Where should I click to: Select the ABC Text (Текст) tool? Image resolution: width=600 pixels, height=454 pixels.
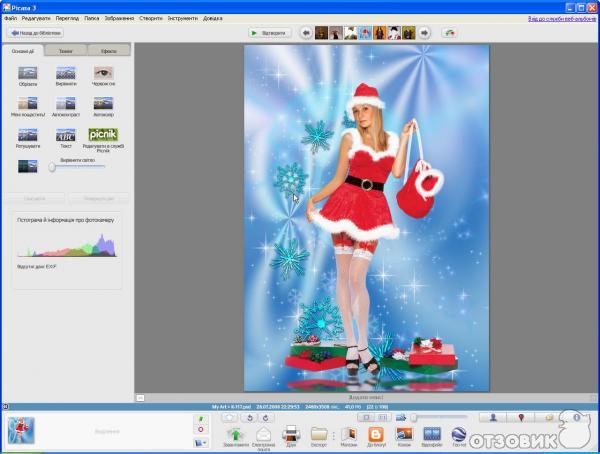point(66,134)
